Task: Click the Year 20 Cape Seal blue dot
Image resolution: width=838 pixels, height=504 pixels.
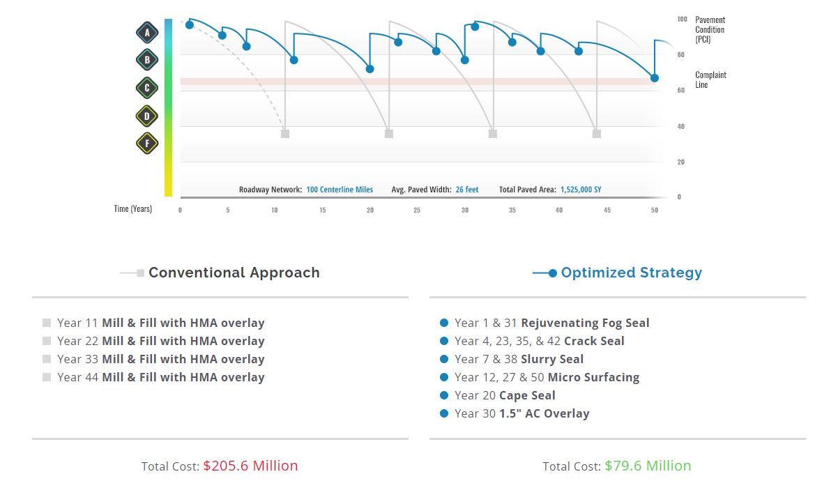Action: 370,69
